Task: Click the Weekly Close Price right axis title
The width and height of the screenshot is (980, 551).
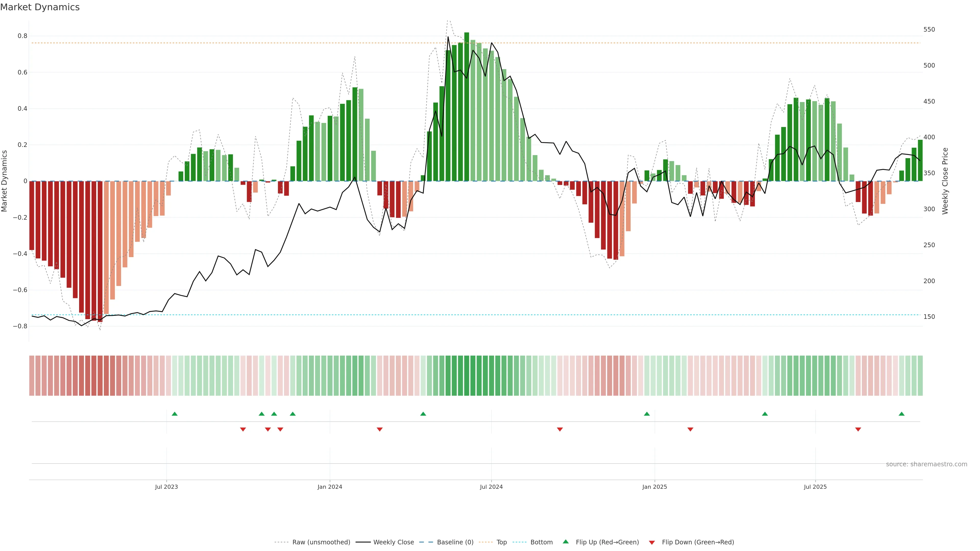Action: tap(945, 181)
